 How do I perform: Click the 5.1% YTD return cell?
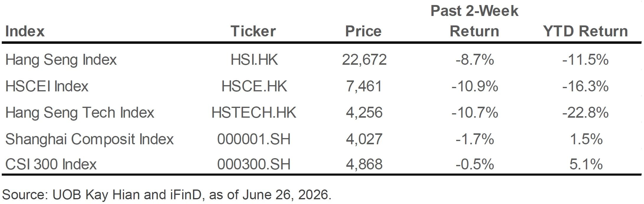point(586,164)
